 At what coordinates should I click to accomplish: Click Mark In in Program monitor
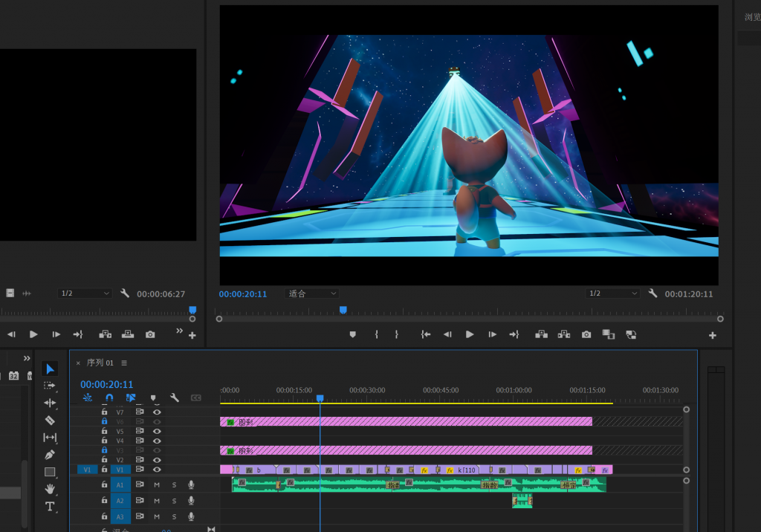coord(377,334)
